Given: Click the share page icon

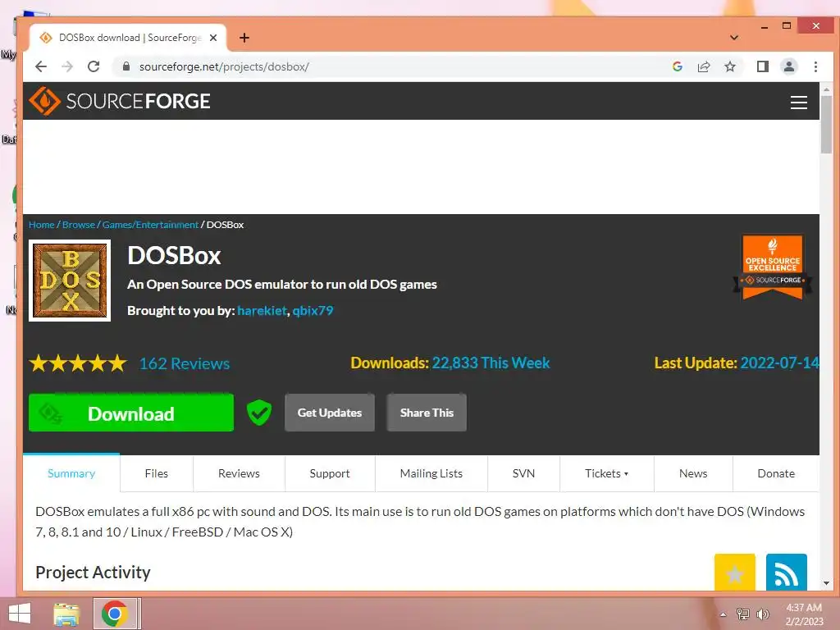Looking at the screenshot, I should pyautogui.click(x=703, y=66).
